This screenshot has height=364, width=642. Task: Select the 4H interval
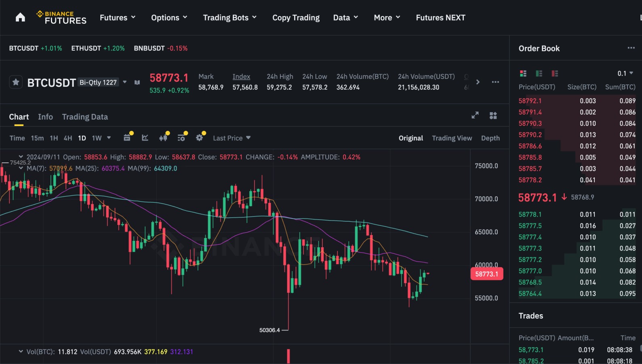click(68, 138)
